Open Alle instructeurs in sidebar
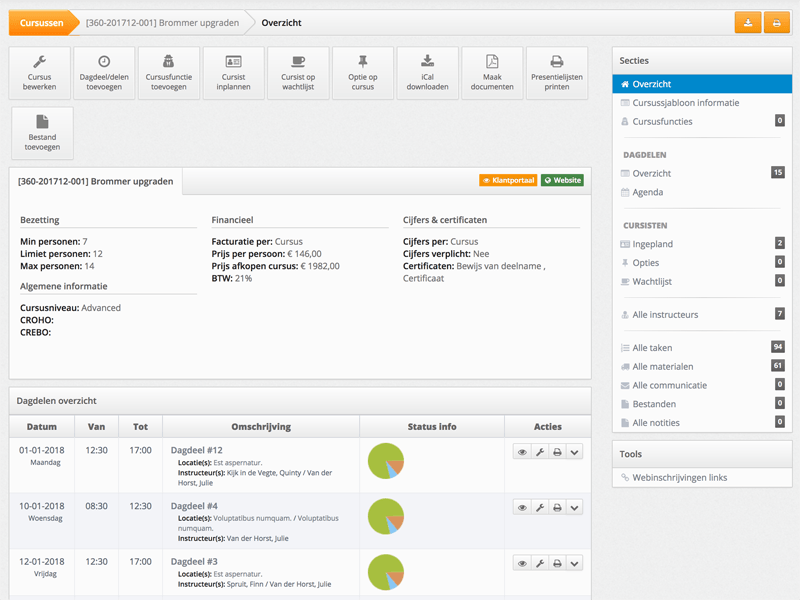The image size is (800, 600). tap(702, 315)
